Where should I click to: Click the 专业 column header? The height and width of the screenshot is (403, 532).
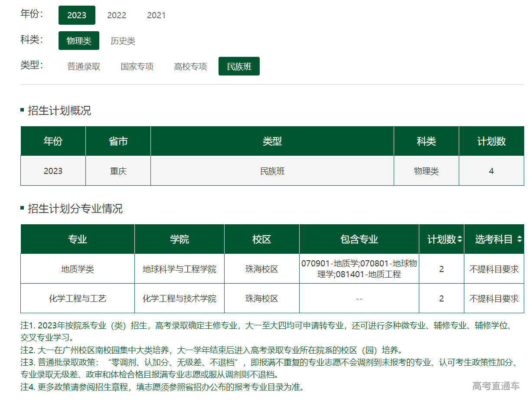(78, 239)
